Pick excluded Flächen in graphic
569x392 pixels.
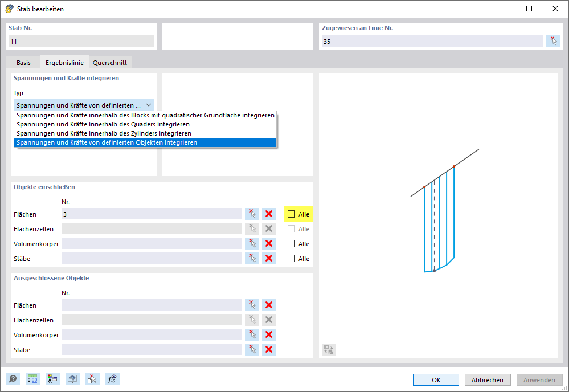[x=252, y=305]
